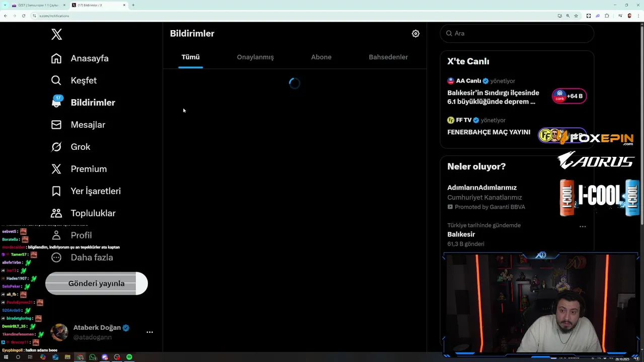The image size is (644, 362).
Task: Click the AA Canlı avatar icon
Action: tap(451, 81)
